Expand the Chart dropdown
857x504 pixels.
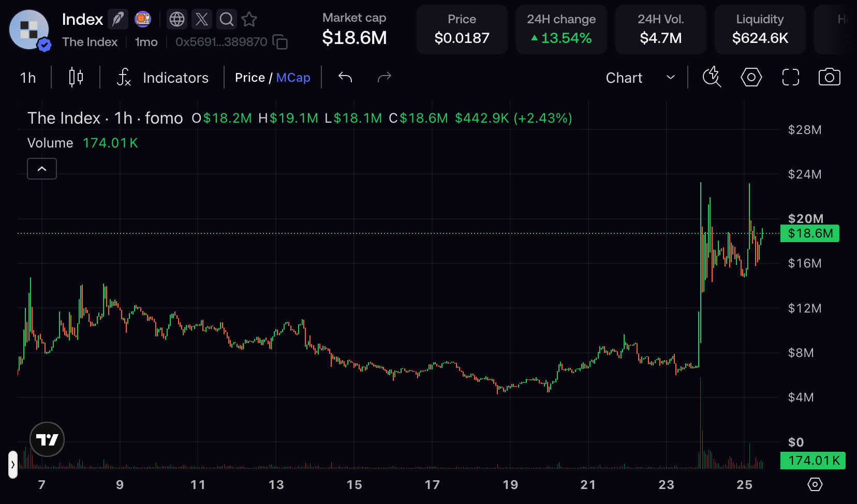point(641,78)
